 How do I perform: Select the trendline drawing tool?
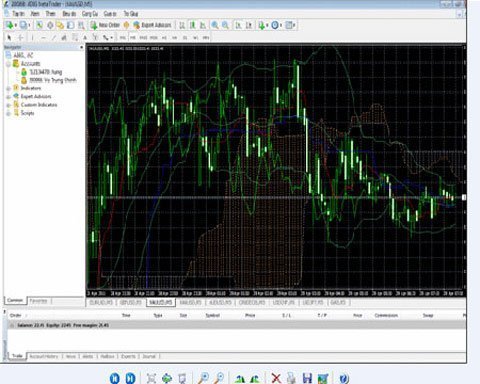53,38
